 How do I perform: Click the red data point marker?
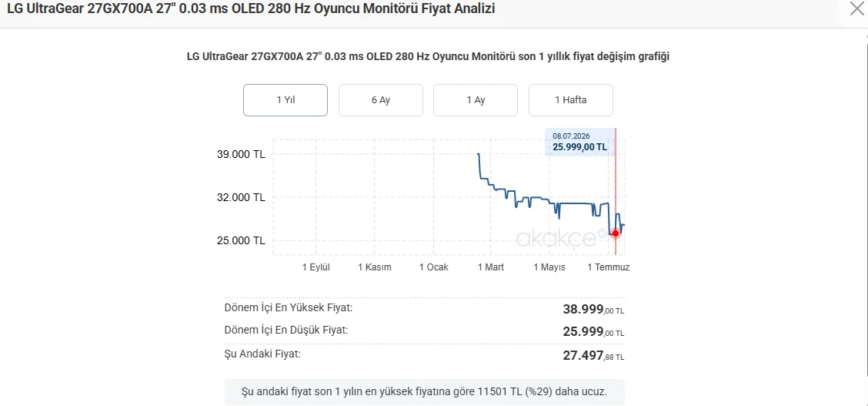pos(616,233)
